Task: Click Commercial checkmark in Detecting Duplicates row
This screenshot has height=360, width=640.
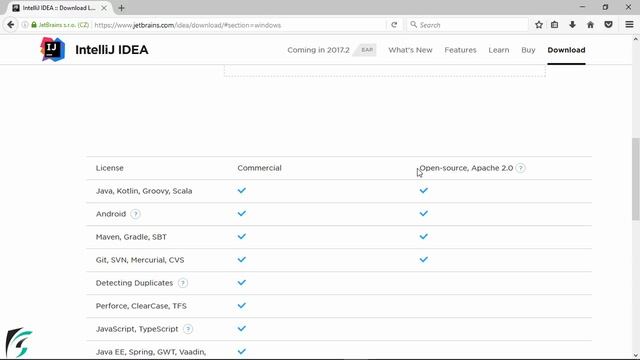Action: [242, 282]
